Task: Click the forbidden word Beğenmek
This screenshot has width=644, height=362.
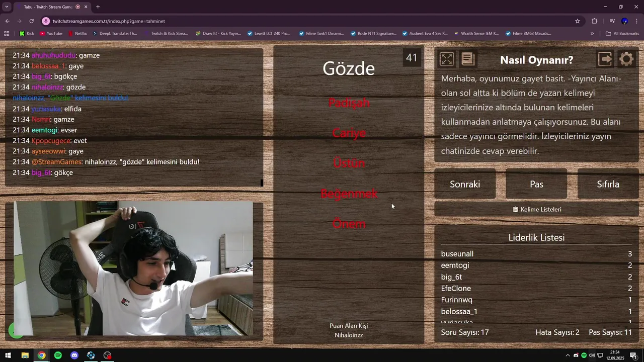Action: point(349,194)
